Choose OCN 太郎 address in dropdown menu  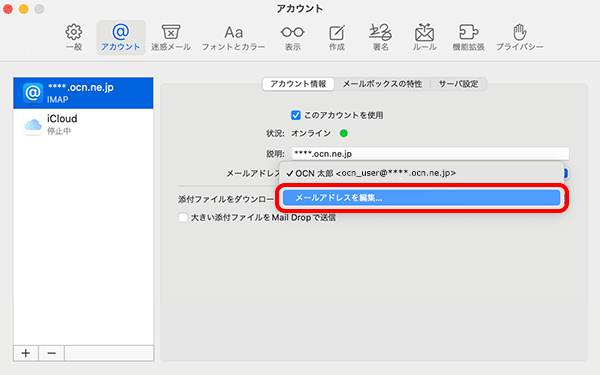(x=421, y=173)
